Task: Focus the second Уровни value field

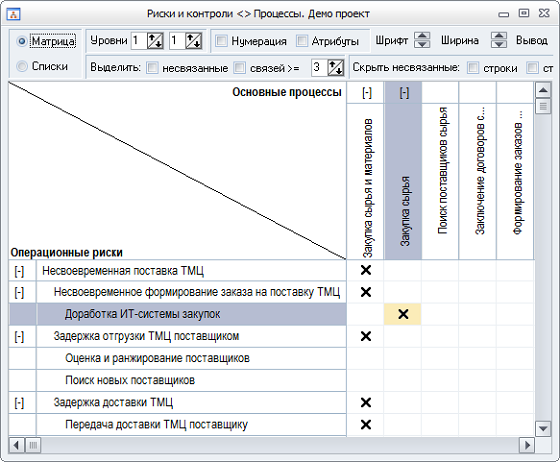Action: click(177, 41)
